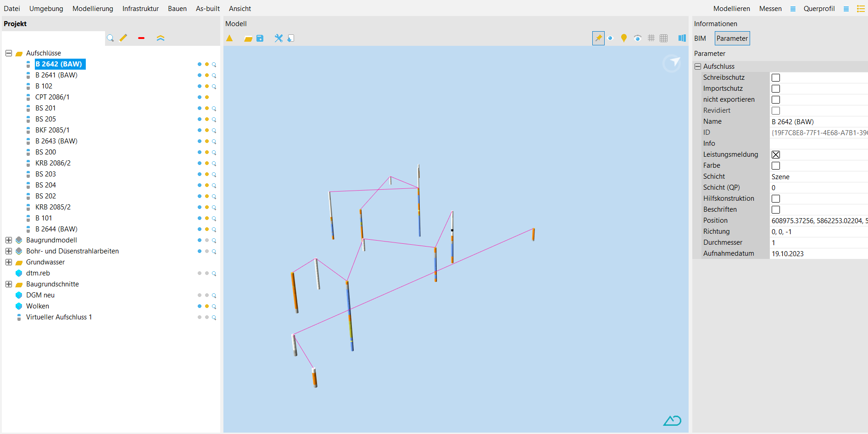The width and height of the screenshot is (868, 434).
Task: Click the yellow light bulb icon
Action: [x=624, y=38]
